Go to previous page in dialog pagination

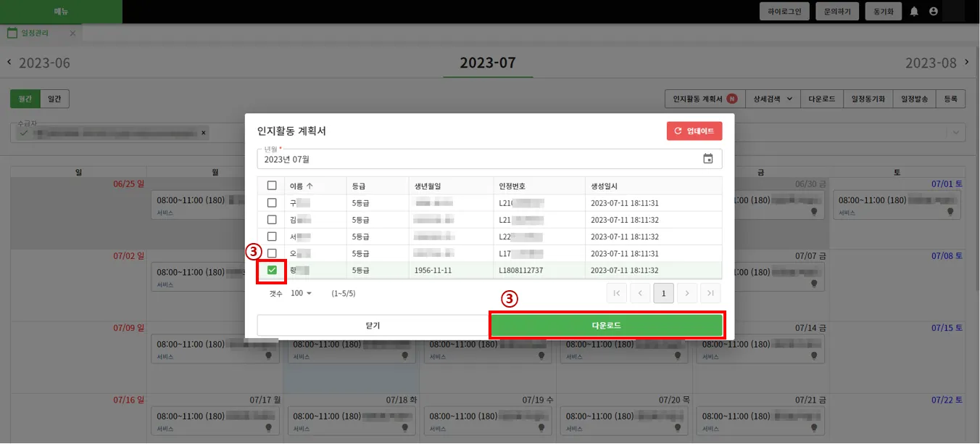640,293
